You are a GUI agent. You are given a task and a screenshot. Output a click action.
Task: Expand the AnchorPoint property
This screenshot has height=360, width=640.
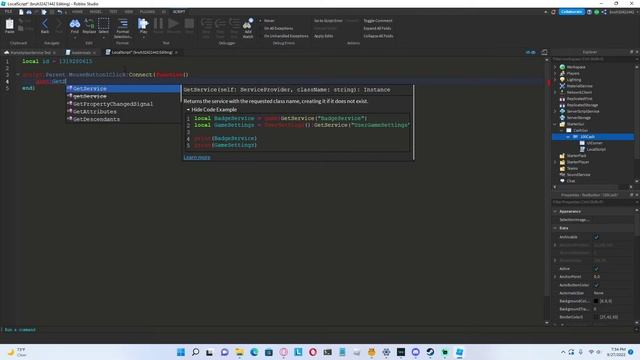pyautogui.click(x=555, y=277)
